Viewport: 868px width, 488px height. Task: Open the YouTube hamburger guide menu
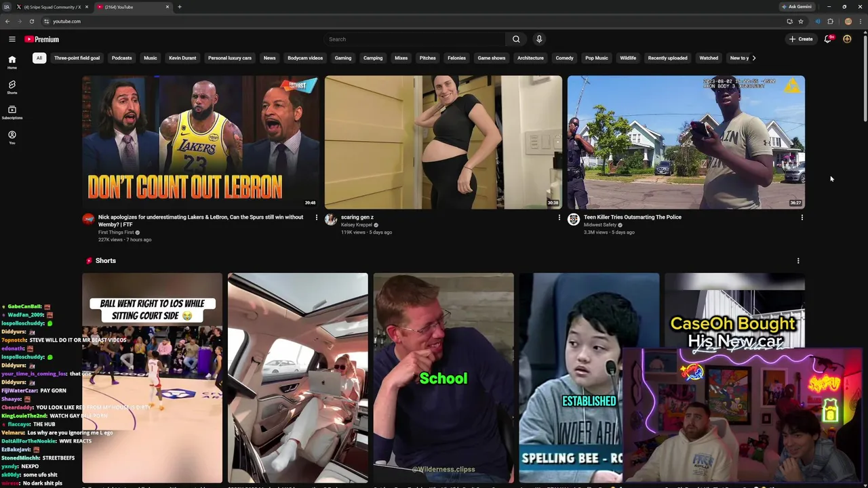click(12, 39)
